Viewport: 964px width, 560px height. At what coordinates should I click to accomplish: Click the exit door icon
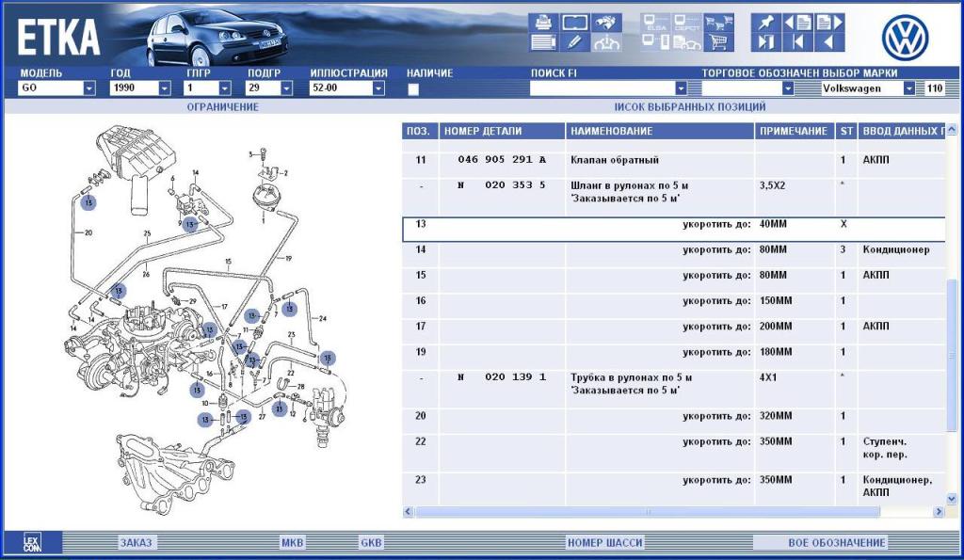766,42
